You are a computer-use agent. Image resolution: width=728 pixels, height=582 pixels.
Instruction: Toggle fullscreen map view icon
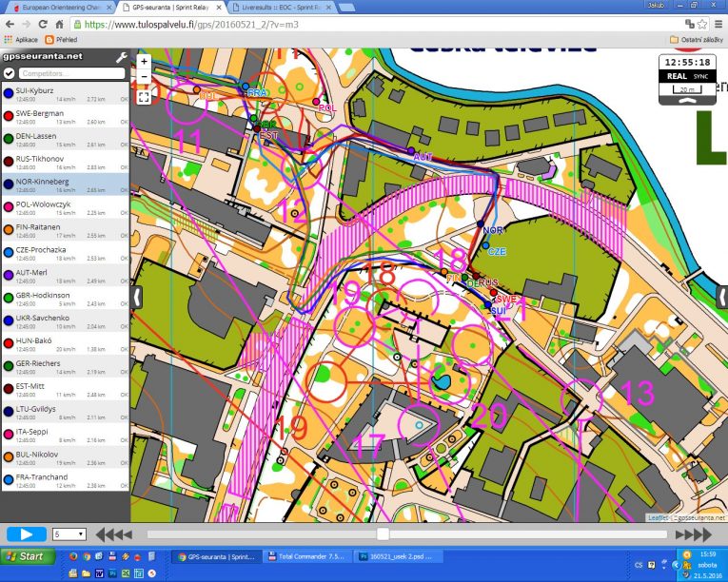coord(144,97)
